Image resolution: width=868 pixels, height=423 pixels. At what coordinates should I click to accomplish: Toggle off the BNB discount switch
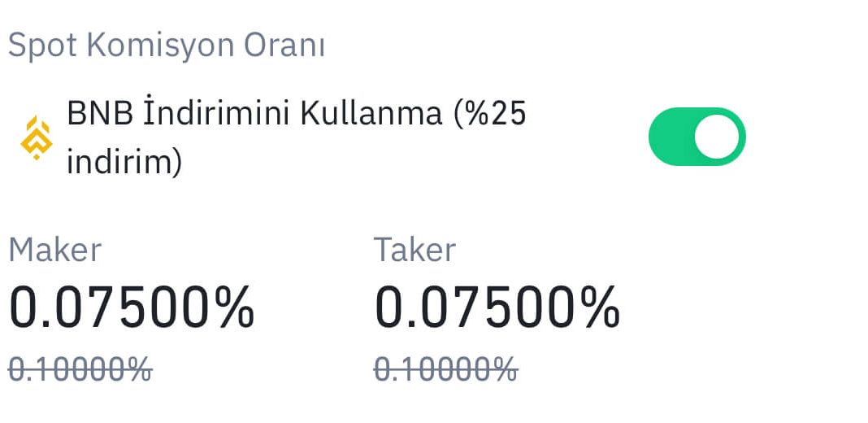pos(697,137)
